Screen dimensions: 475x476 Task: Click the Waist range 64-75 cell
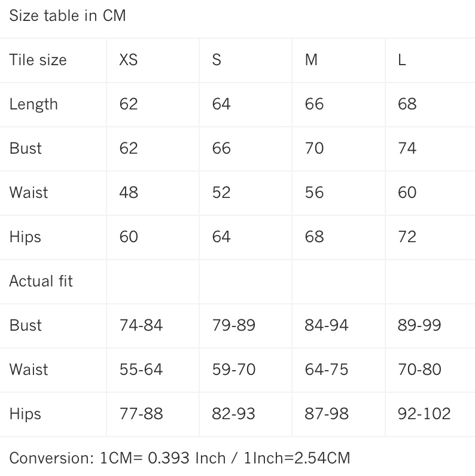point(327,370)
